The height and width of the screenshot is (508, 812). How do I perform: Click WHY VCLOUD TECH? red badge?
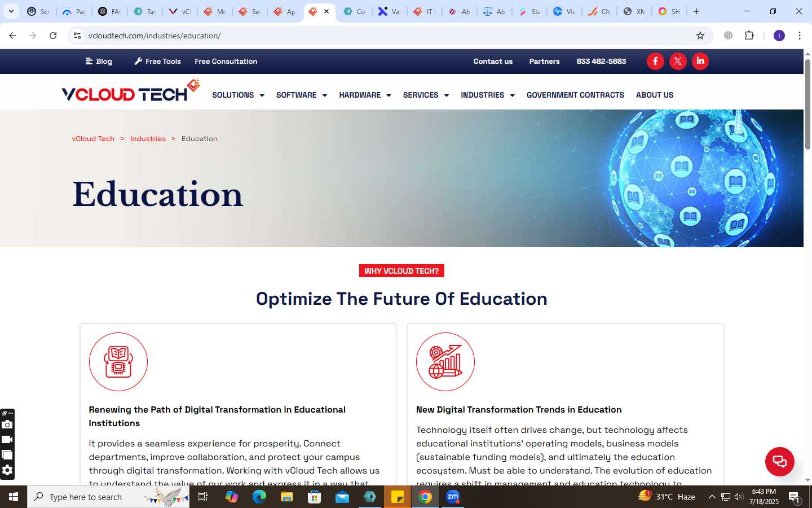point(401,271)
